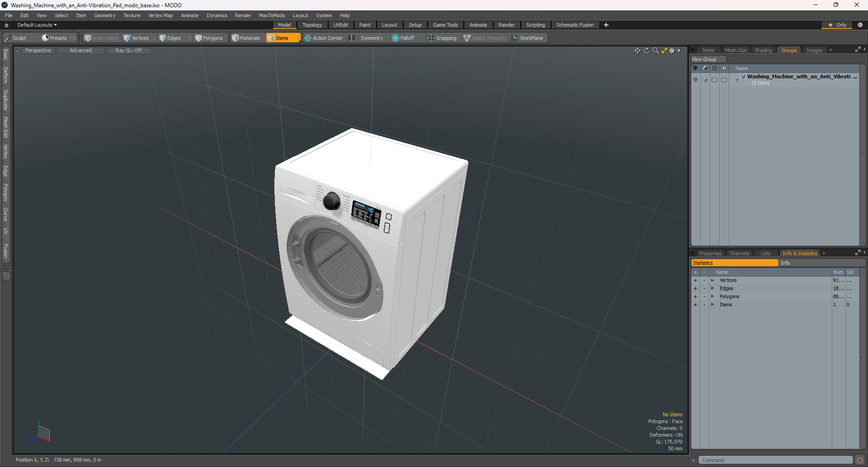Click the viewport zoom magnifier icon
868x467 pixels.
tap(656, 51)
